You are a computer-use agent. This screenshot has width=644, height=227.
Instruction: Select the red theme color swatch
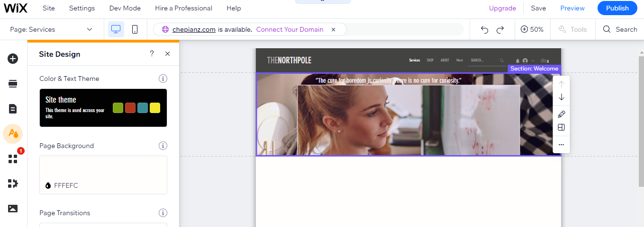(130, 108)
